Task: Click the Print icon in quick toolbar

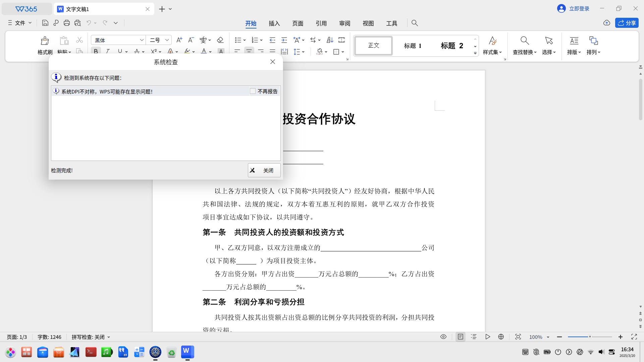Action: click(x=67, y=23)
